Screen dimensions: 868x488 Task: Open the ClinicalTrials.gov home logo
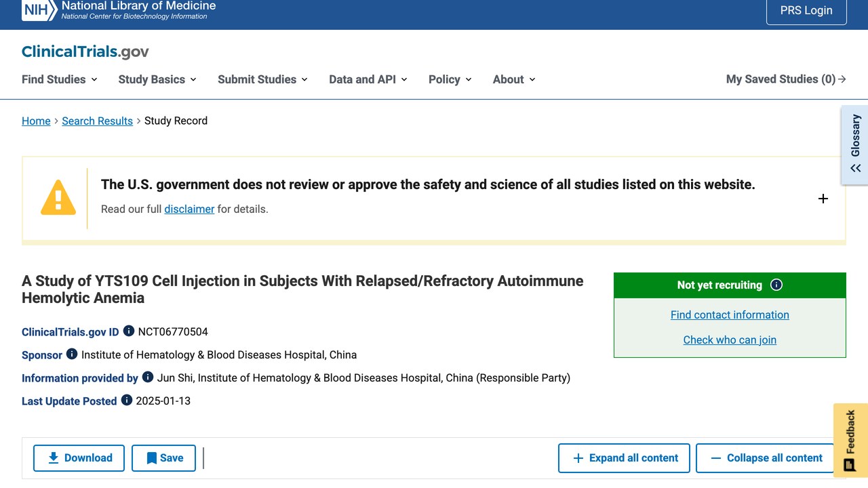coord(85,52)
